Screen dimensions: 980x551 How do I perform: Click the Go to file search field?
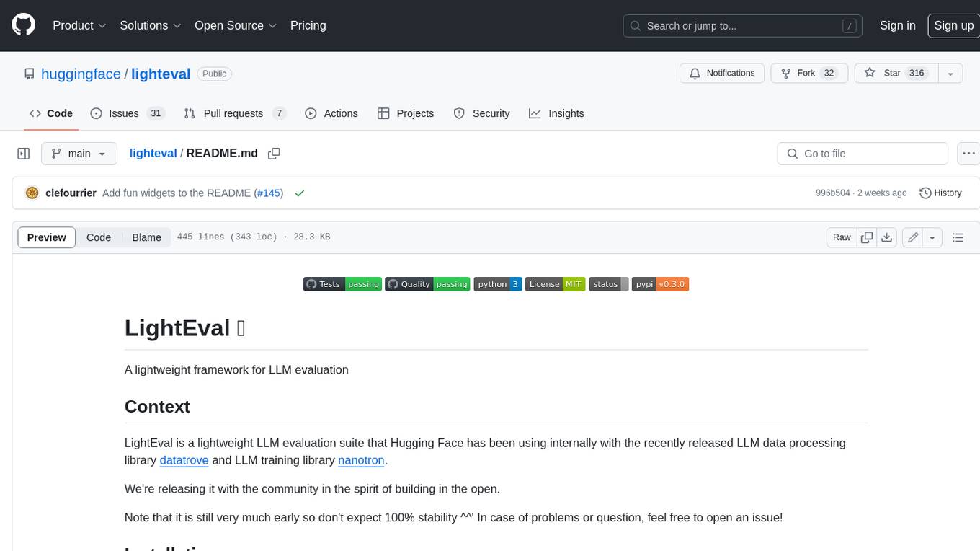coord(863,154)
